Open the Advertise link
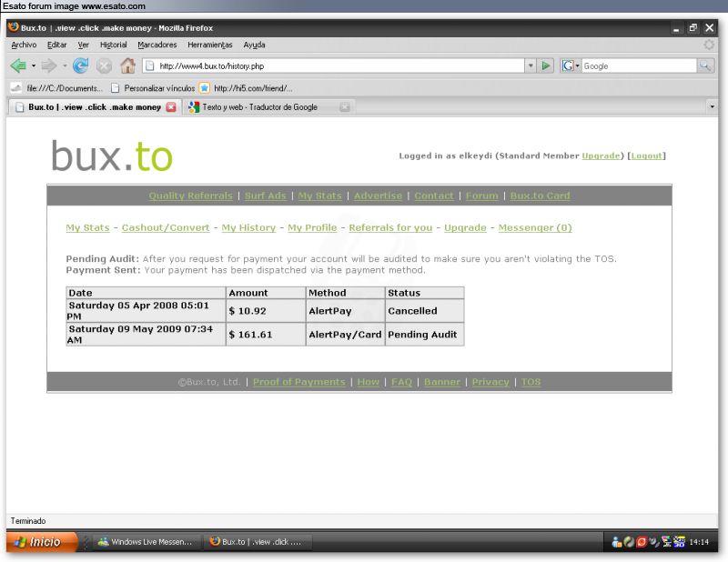The height and width of the screenshot is (562, 728). point(378,196)
